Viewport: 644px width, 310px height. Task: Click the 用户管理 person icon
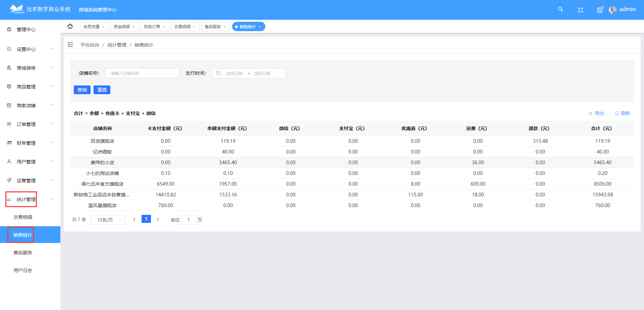coord(9,162)
